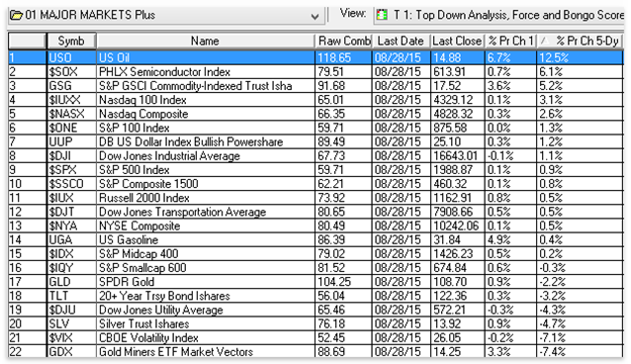The width and height of the screenshot is (631, 364).
Task: Select the $IDX symbol cell
Action: [71, 253]
